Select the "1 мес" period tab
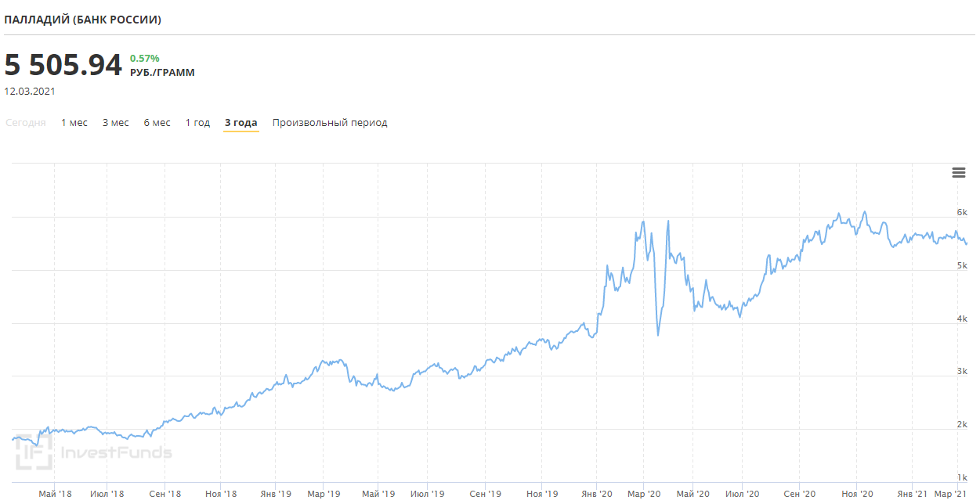 [x=74, y=123]
